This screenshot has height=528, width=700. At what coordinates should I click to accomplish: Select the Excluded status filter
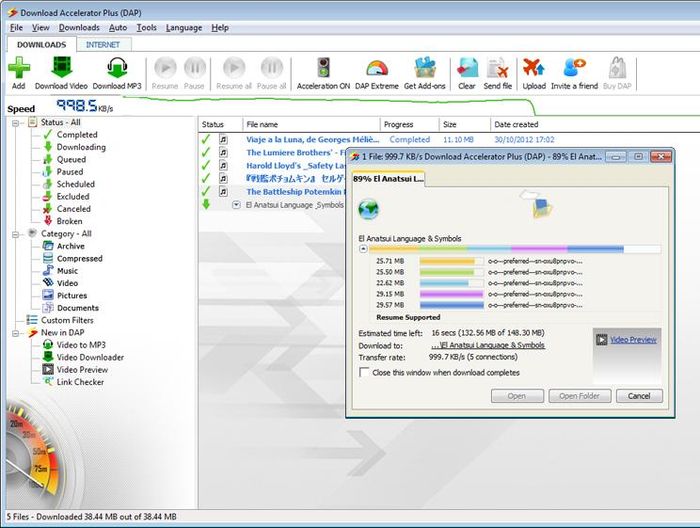click(x=73, y=197)
